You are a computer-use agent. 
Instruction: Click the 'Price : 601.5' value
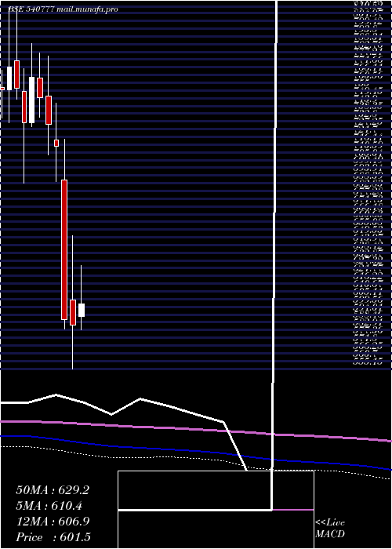pyautogui.click(x=53, y=537)
